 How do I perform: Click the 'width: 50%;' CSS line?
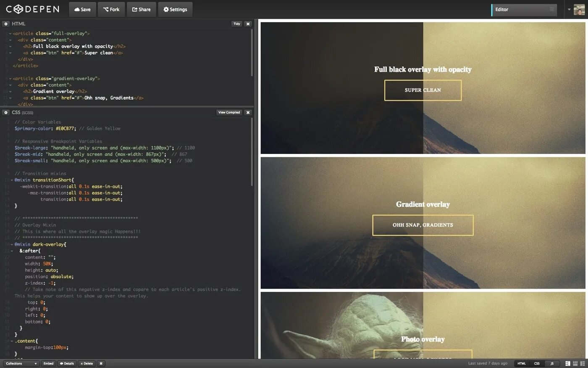pos(39,264)
